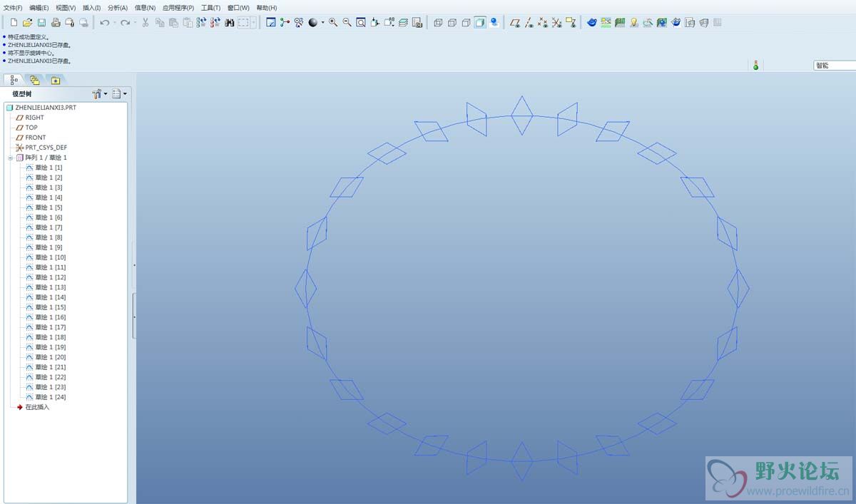The height and width of the screenshot is (504, 856).
Task: Click the Open file folder icon
Action: coord(27,23)
